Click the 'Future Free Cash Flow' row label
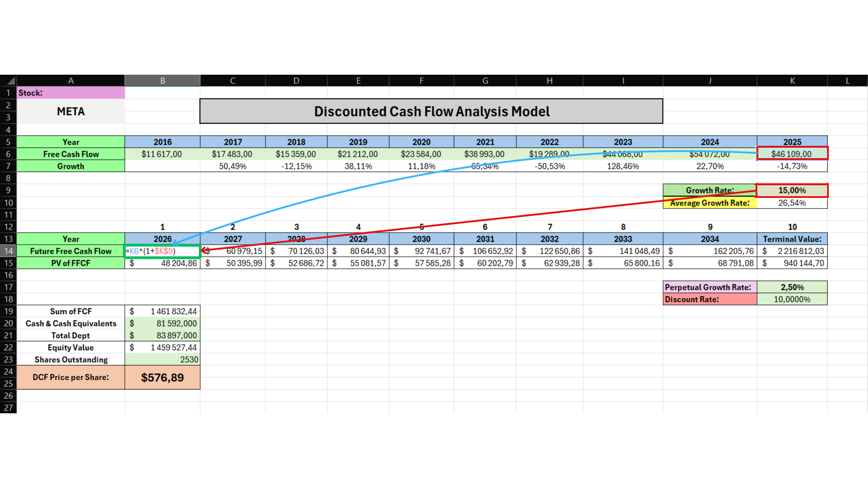Screen dimensions: 868x488 71,251
